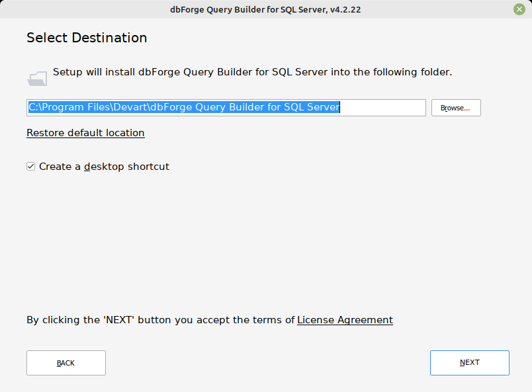Image resolution: width=532 pixels, height=392 pixels.
Task: Click into the installation path input field
Action: coord(226,108)
